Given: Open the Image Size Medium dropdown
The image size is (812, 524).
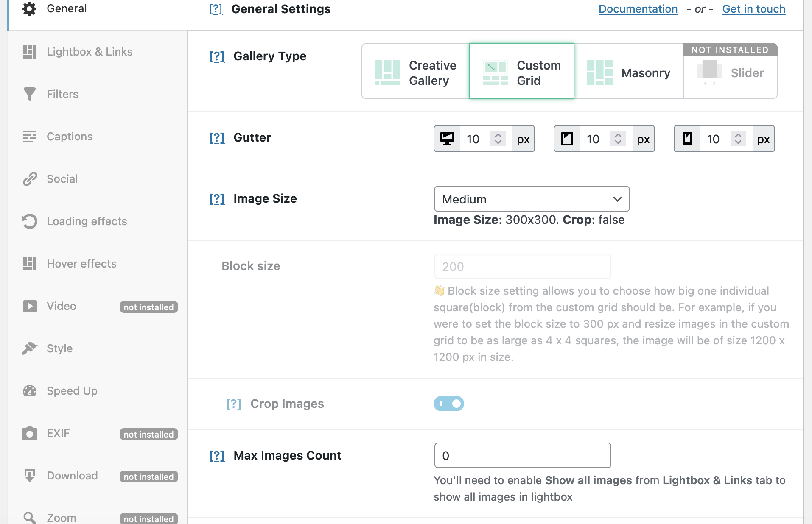Looking at the screenshot, I should coord(532,199).
